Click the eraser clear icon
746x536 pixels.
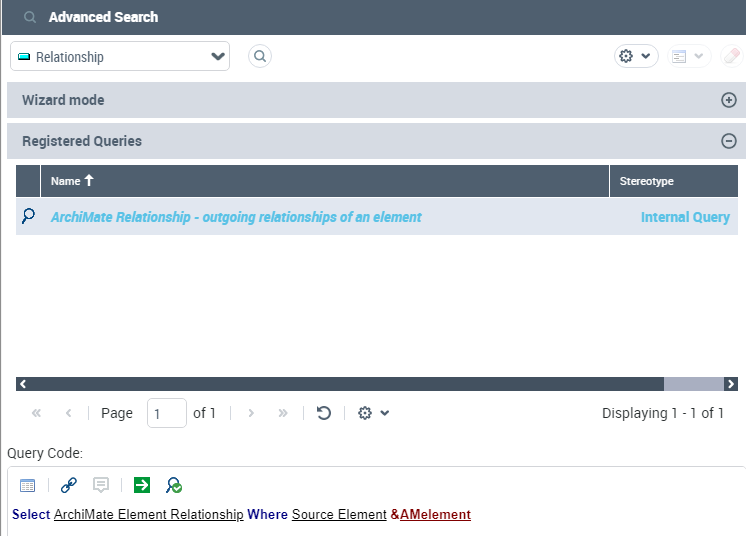[x=732, y=57]
